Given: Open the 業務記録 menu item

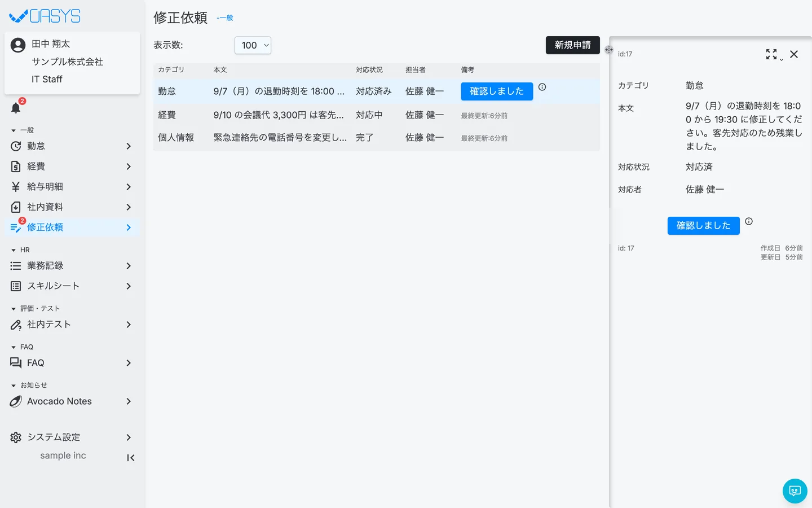Looking at the screenshot, I should click(72, 266).
